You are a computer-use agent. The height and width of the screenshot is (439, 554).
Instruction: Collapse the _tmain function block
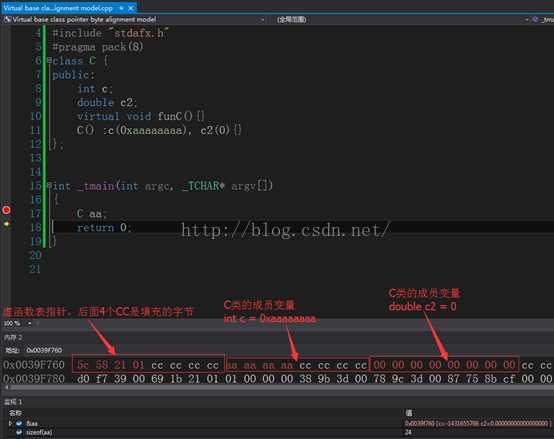click(49, 185)
